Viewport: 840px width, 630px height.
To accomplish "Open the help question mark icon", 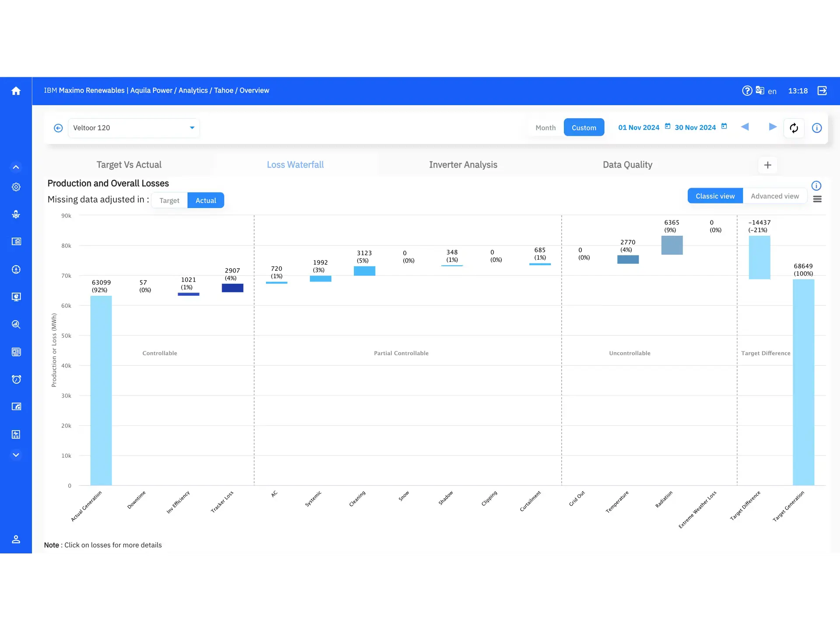I will coord(747,91).
